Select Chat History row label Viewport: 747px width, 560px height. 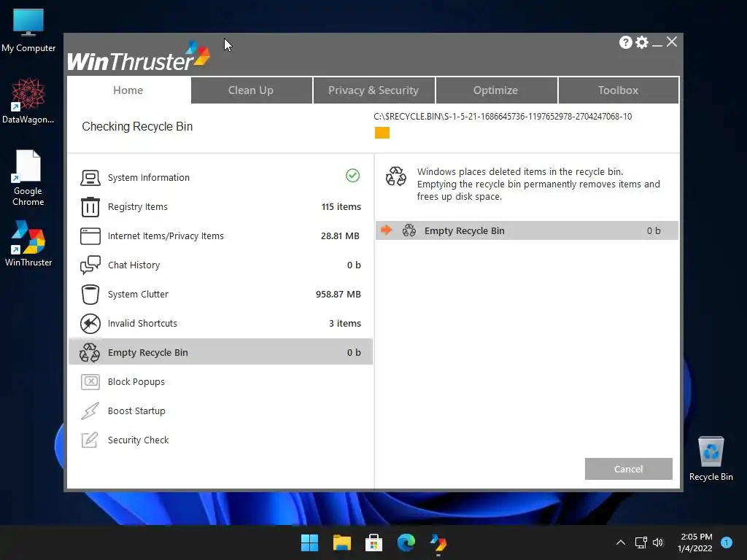[134, 265]
